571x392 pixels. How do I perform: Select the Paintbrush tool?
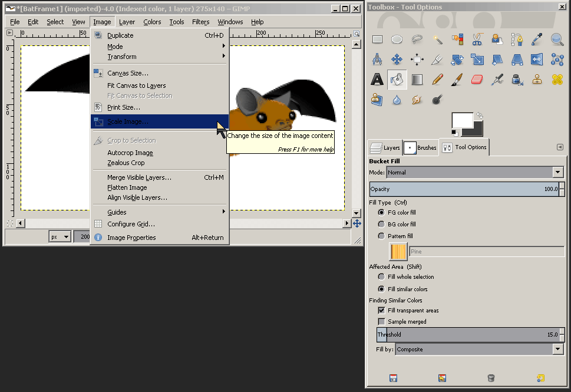coord(457,80)
